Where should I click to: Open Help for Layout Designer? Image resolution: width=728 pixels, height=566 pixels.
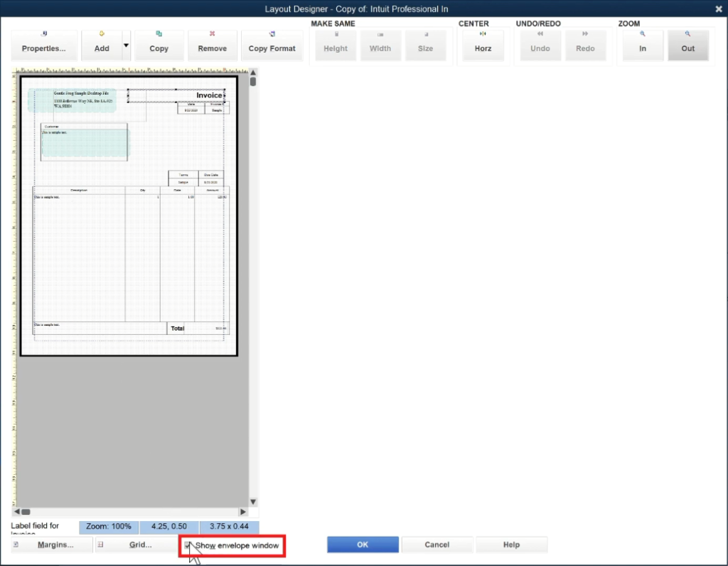[511, 544]
